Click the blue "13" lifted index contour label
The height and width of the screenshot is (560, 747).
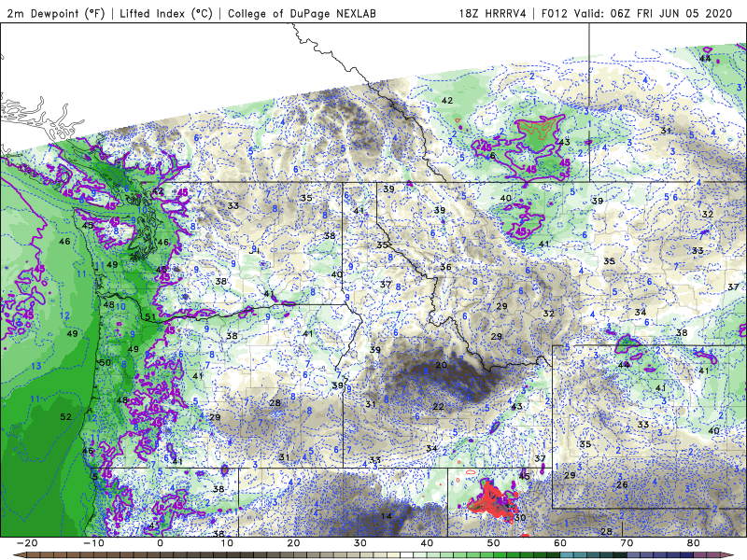point(36,366)
